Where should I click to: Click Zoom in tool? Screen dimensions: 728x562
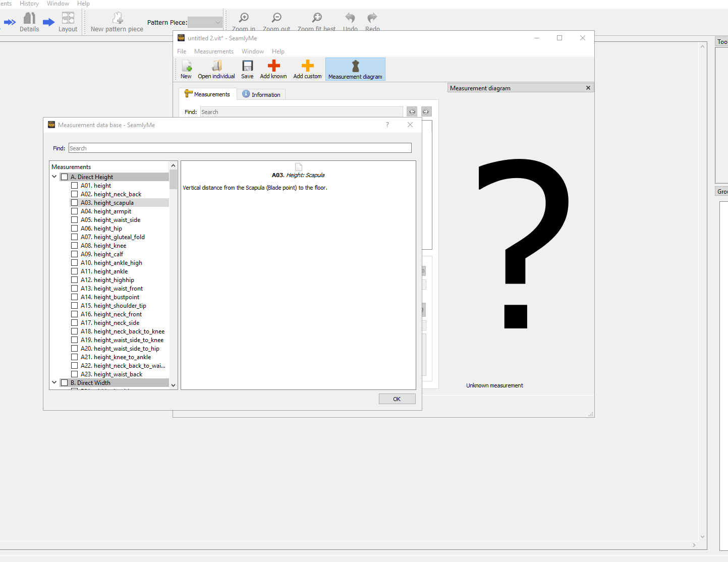[244, 22]
